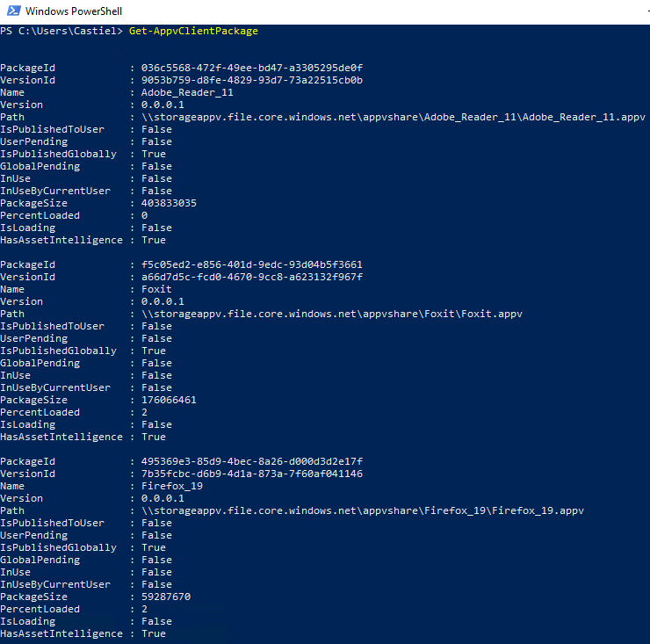
Task: Click the Get-AppvClientPackage command text
Action: click(193, 31)
